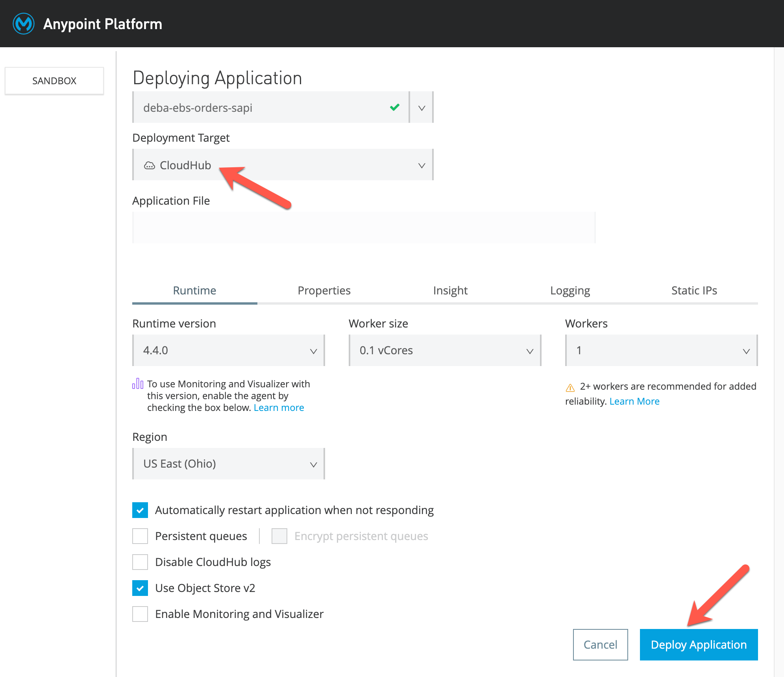
Task: Click the green checkmark in application name field
Action: click(x=395, y=107)
